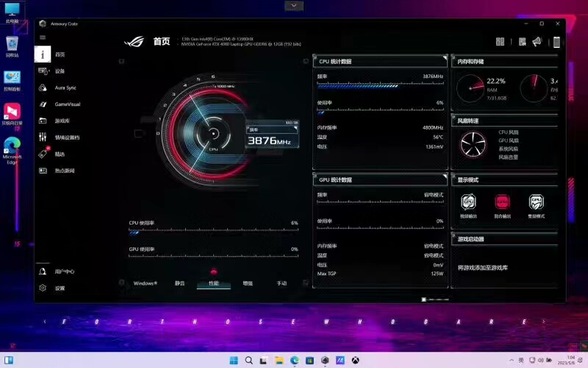Image resolution: width=588 pixels, height=368 pixels.
Task: Open This PC desktop icon
Action: pos(12,13)
